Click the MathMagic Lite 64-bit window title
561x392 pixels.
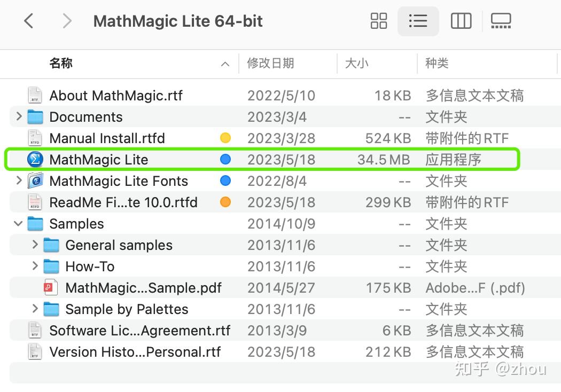tap(178, 21)
